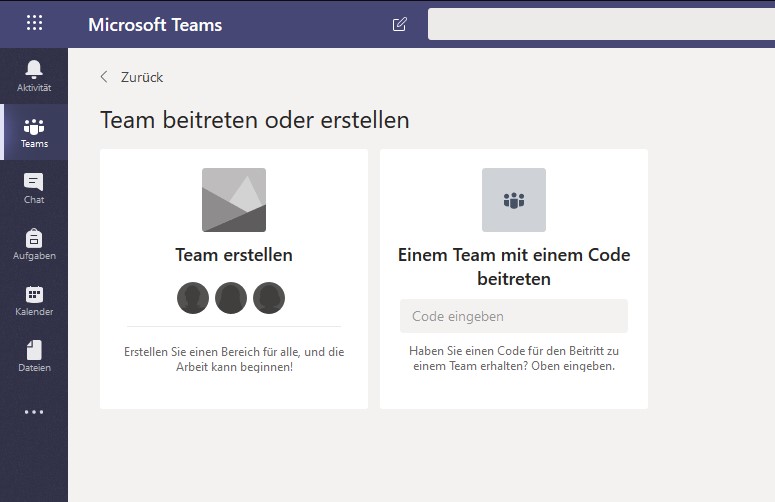775x502 pixels.
Task: Click the back chevron arrow
Action: 104,77
